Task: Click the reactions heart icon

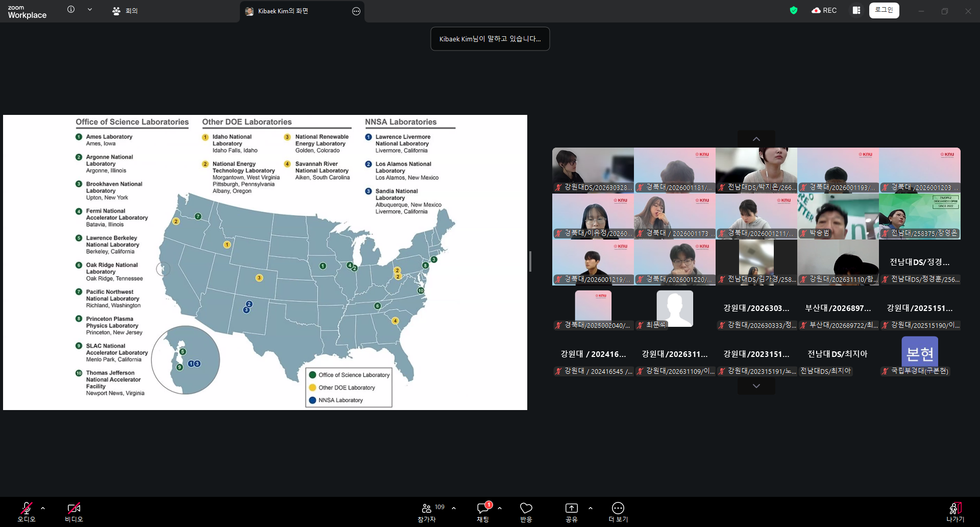Action: [x=526, y=508]
